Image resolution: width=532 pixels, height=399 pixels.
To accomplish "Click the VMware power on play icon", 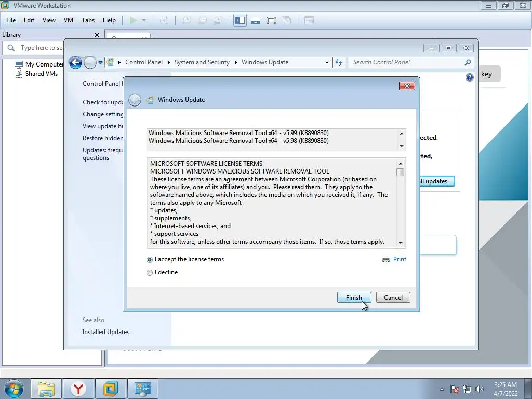I will tap(134, 20).
